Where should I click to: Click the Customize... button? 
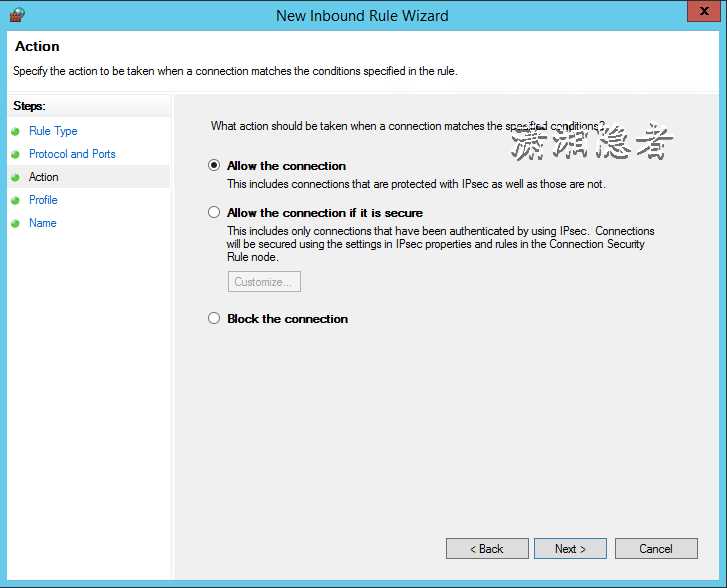(264, 282)
